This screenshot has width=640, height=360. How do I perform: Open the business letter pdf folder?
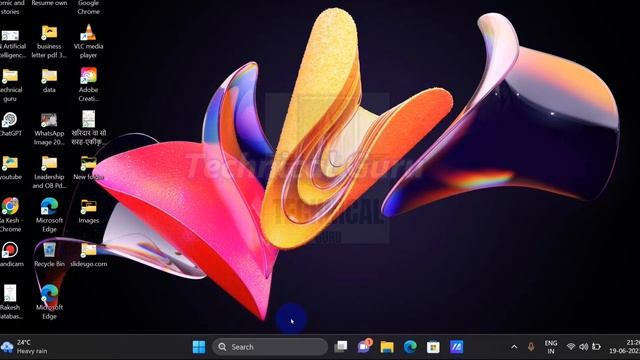tap(49, 41)
